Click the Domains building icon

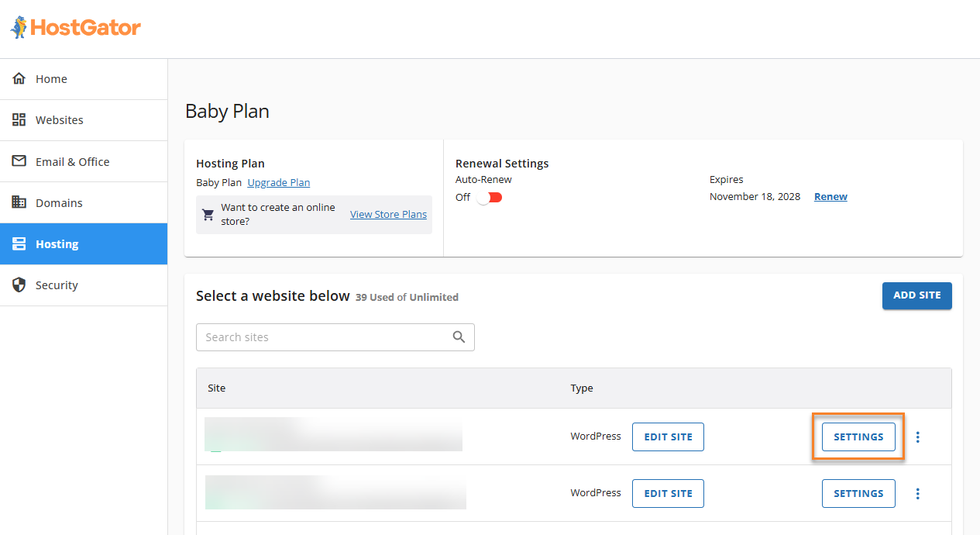click(x=19, y=202)
